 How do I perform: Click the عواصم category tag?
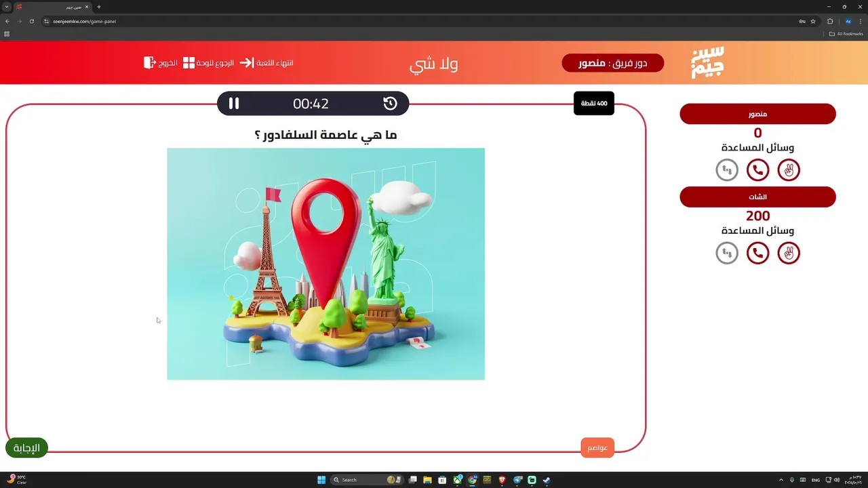[x=597, y=448]
